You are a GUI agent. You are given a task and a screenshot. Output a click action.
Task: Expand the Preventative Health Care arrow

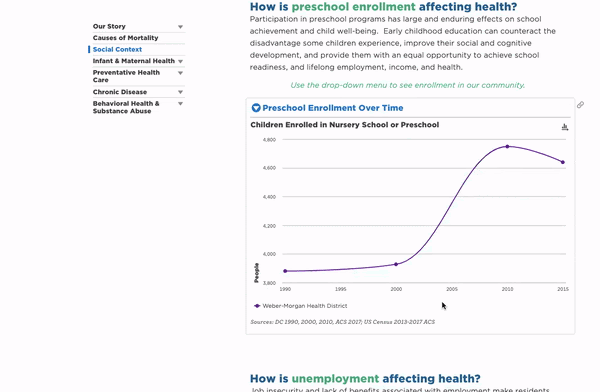[180, 73]
